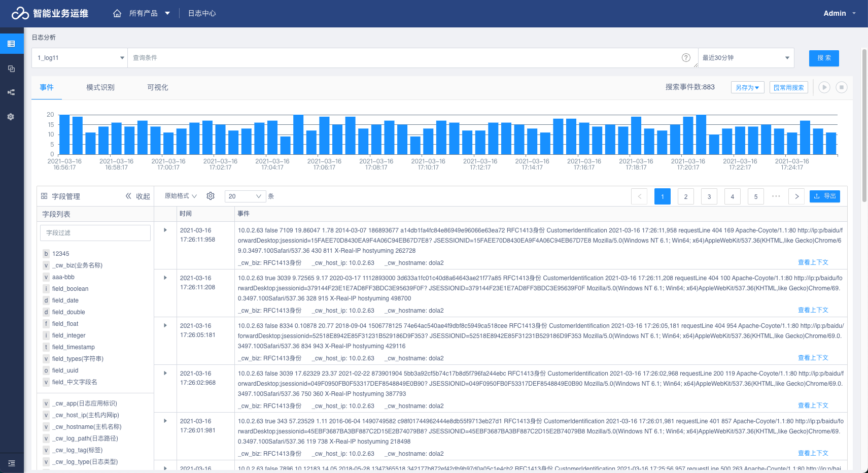Toggle the bottom-left sidebar menu collapse icon
This screenshot has height=473, width=868.
(x=11, y=463)
